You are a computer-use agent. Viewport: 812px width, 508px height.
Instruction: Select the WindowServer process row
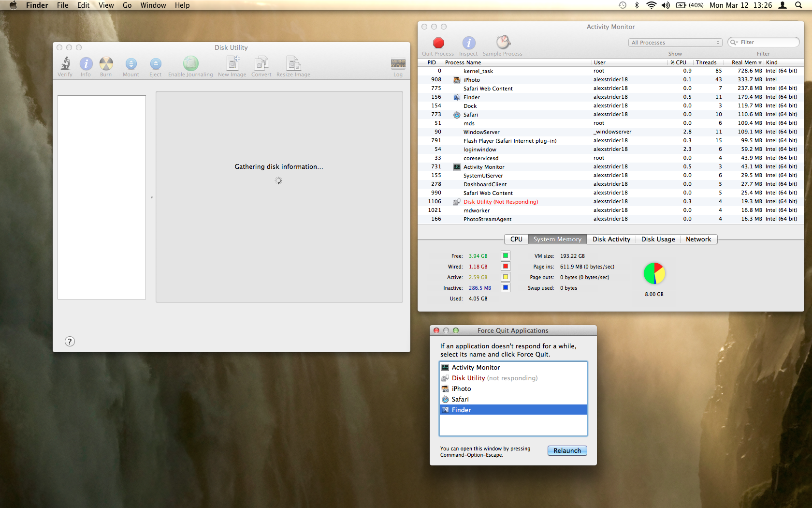[x=610, y=132]
